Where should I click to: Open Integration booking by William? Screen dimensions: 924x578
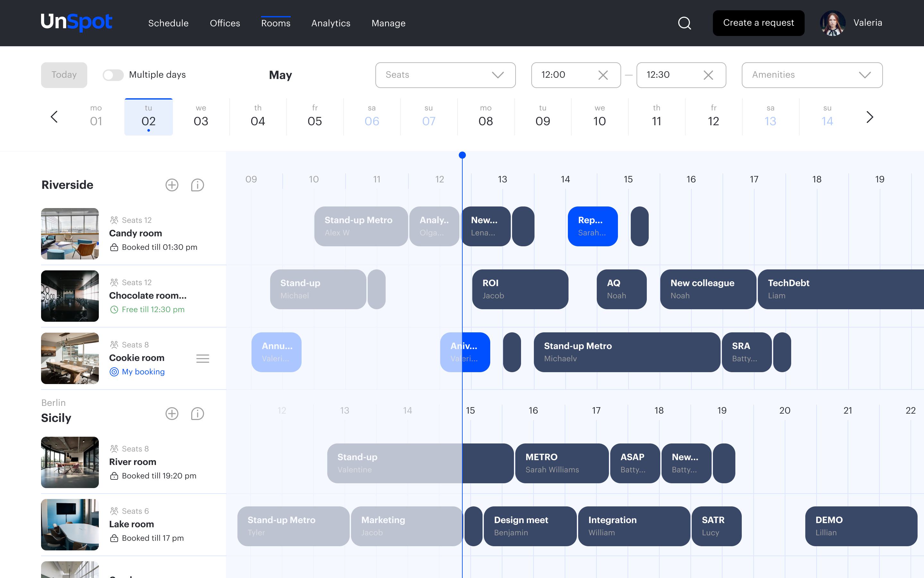tap(634, 526)
